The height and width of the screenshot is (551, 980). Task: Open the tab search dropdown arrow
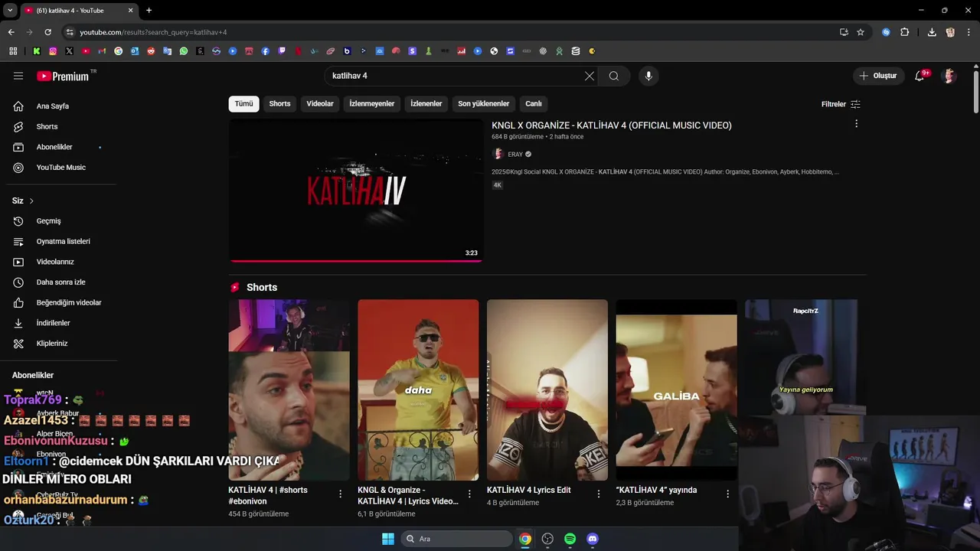[x=10, y=10]
